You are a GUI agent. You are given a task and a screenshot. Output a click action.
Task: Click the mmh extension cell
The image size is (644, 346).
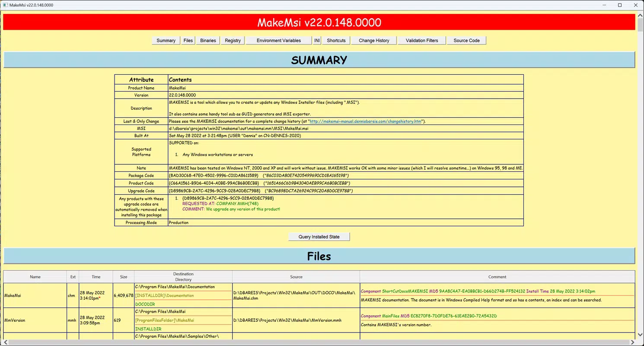(x=73, y=320)
